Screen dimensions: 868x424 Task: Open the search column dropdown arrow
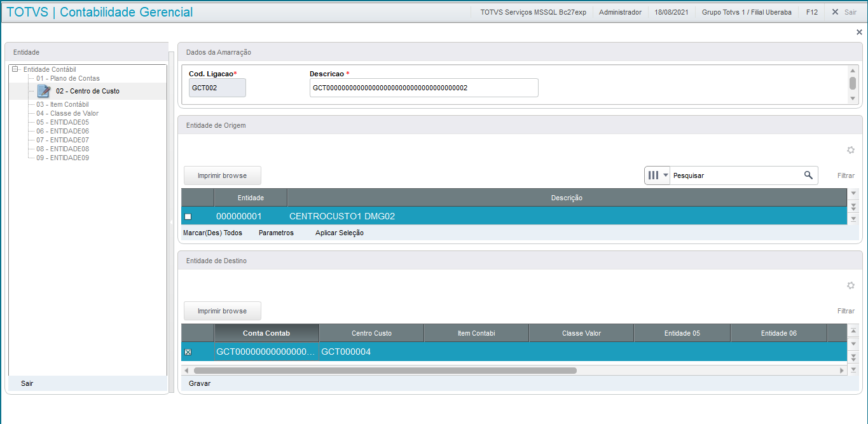(x=666, y=175)
